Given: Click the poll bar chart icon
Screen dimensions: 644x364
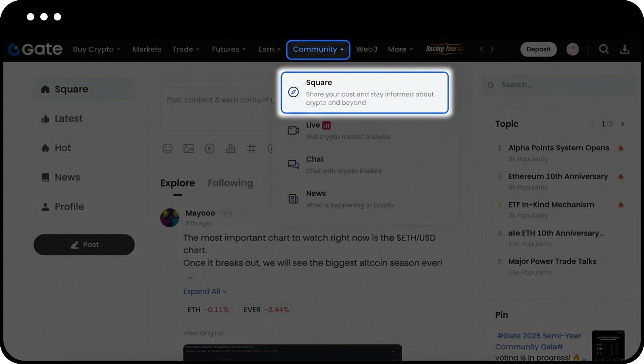Looking at the screenshot, I should coord(230,149).
